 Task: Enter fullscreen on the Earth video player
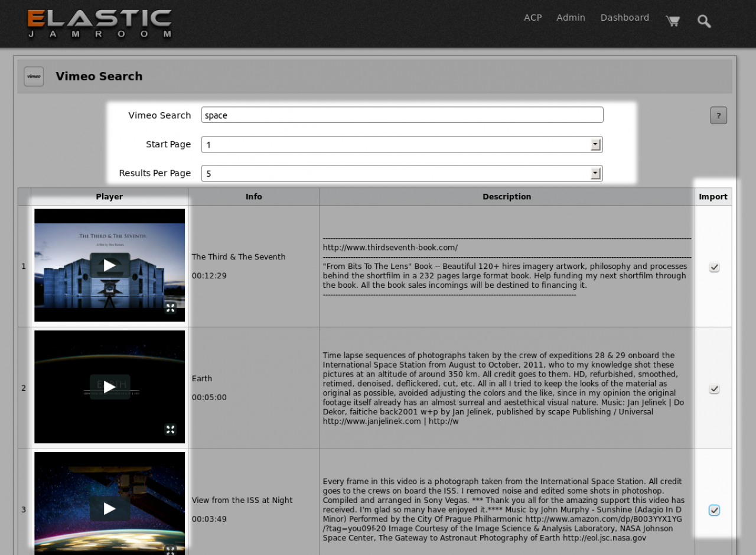[170, 430]
